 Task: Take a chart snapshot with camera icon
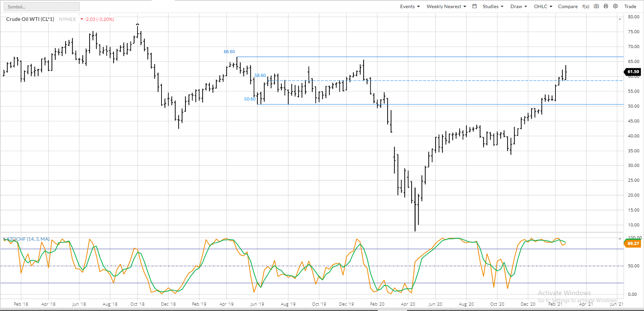(x=596, y=6)
